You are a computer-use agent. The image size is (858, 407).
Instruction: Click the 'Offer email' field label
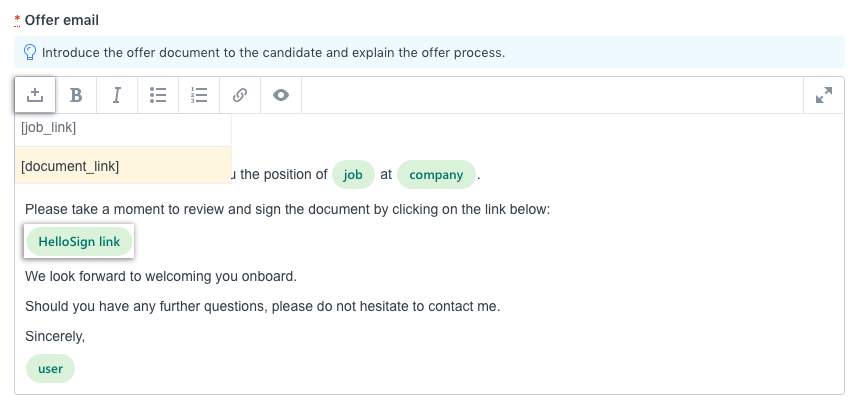point(62,20)
